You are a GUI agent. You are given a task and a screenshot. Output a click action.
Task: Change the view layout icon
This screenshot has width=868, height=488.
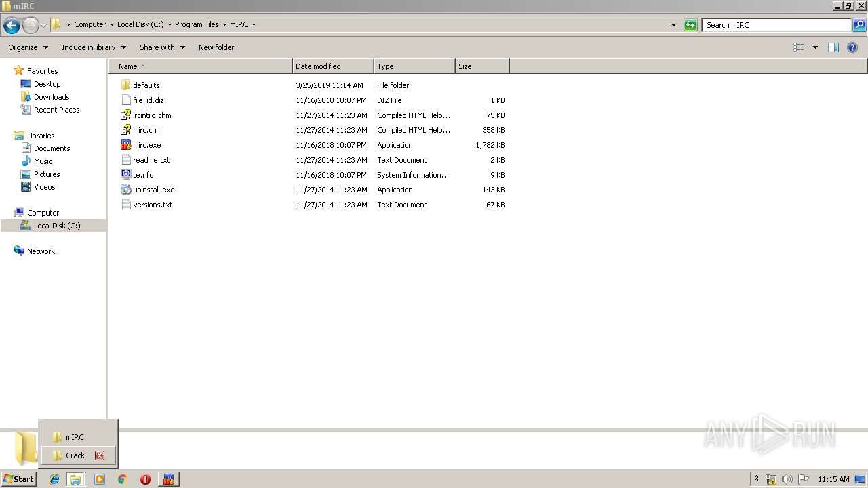(x=799, y=47)
